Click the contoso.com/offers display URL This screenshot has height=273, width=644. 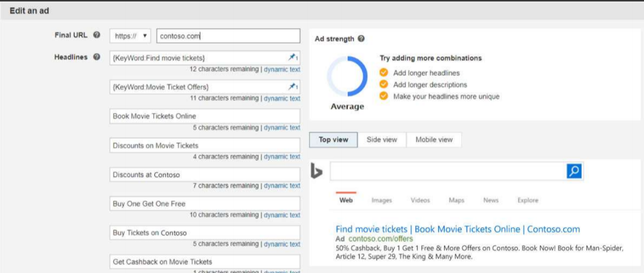click(x=381, y=239)
